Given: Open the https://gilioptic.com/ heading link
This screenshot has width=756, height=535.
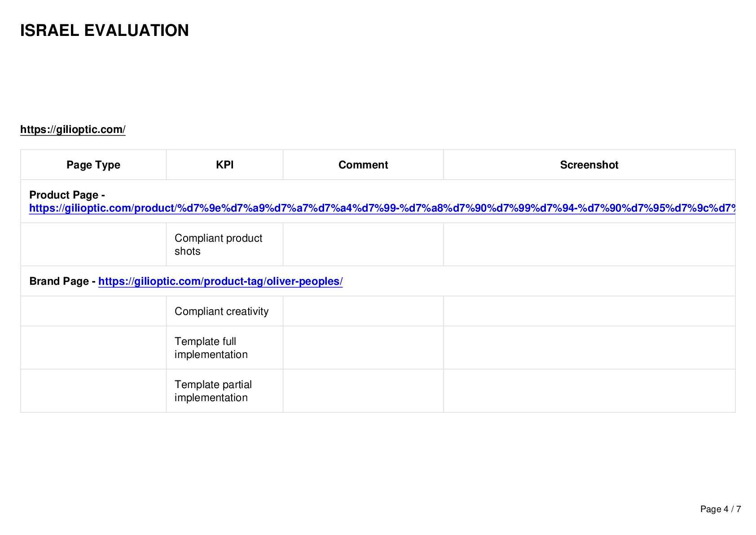Looking at the screenshot, I should [x=73, y=129].
